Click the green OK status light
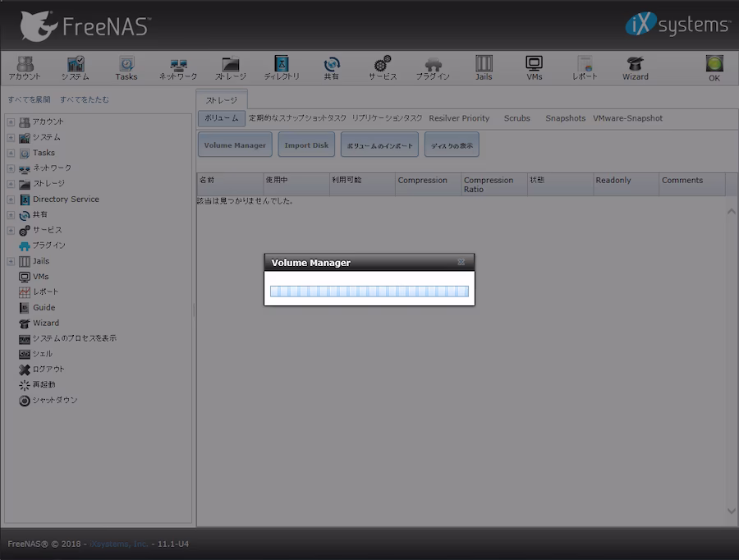This screenshot has height=560, width=739. tap(714, 64)
